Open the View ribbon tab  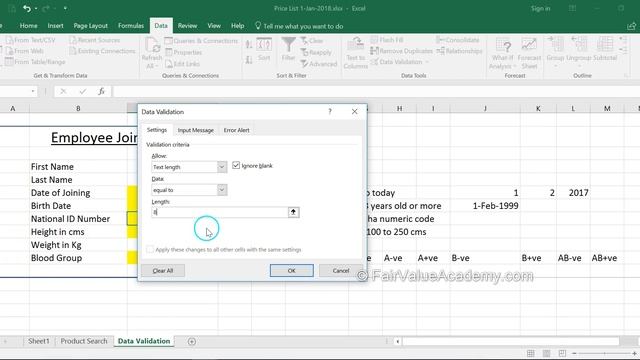[214, 26]
